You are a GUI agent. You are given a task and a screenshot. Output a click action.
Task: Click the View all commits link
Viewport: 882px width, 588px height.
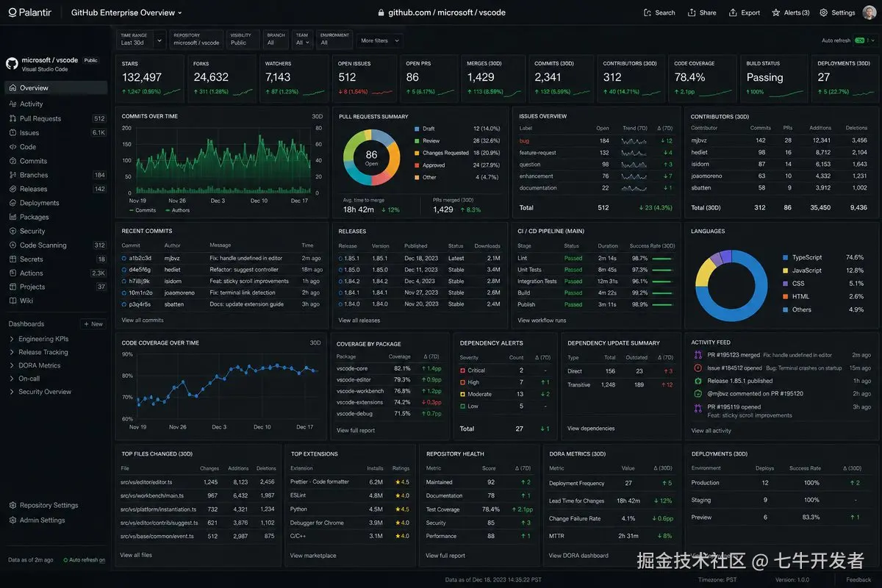143,320
